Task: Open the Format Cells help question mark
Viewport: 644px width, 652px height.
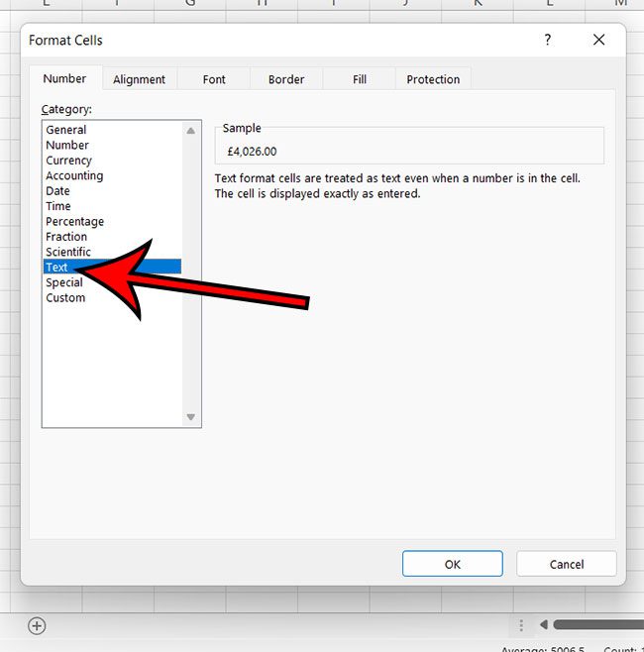Action: pyautogui.click(x=548, y=40)
